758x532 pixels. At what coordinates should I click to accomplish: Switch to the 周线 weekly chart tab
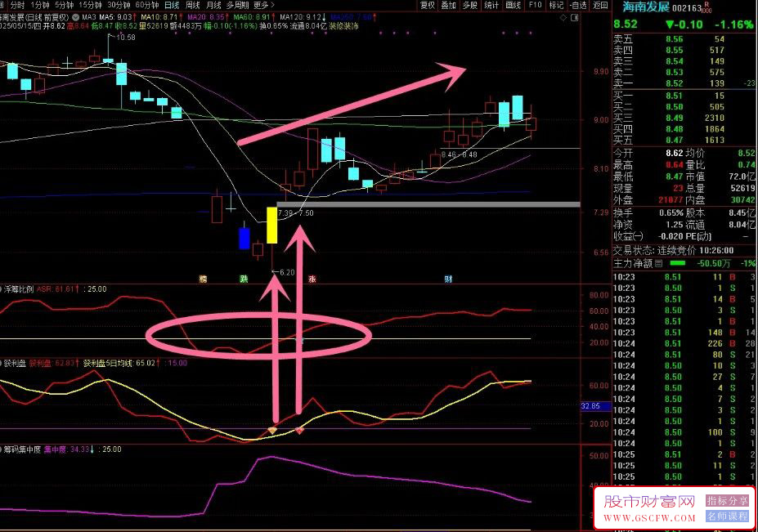193,5
